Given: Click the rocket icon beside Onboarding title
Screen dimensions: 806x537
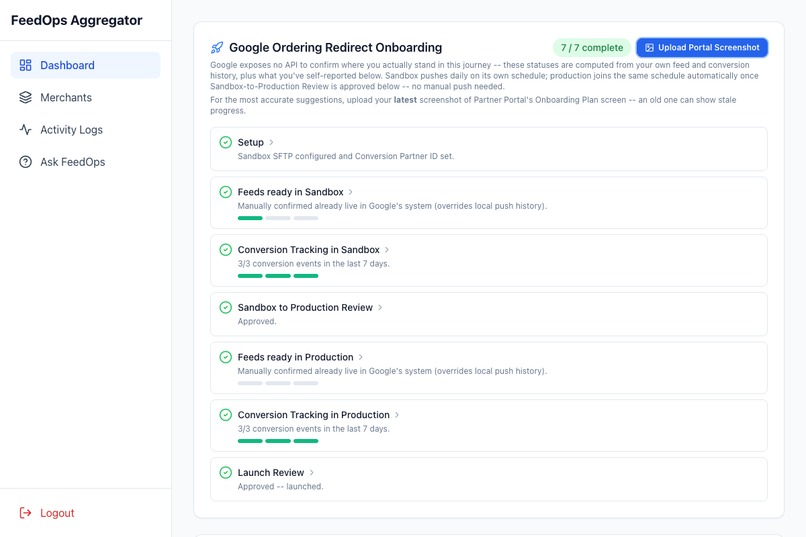Looking at the screenshot, I should click(217, 48).
